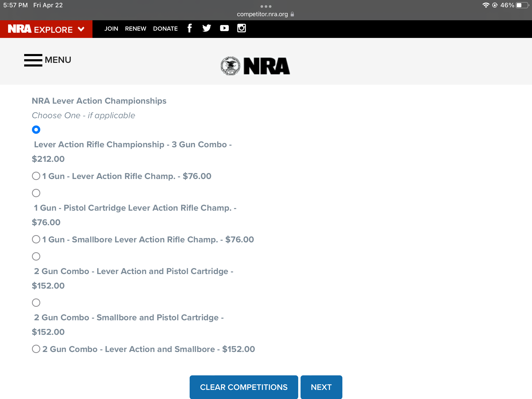Click the DONATE menu link
The width and height of the screenshot is (532, 399).
(x=165, y=29)
